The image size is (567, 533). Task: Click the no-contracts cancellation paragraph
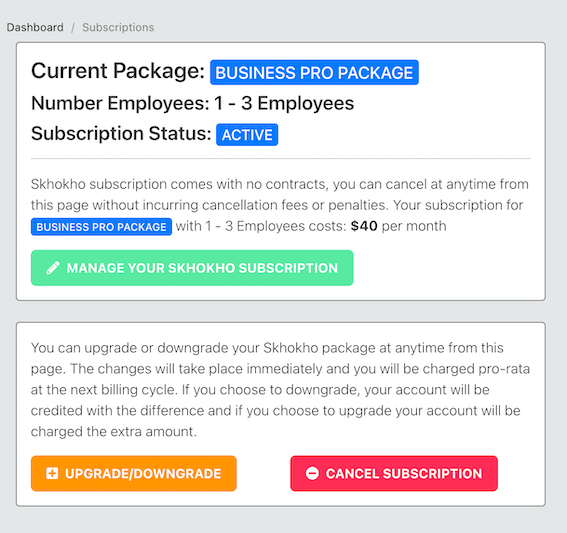pos(280,205)
